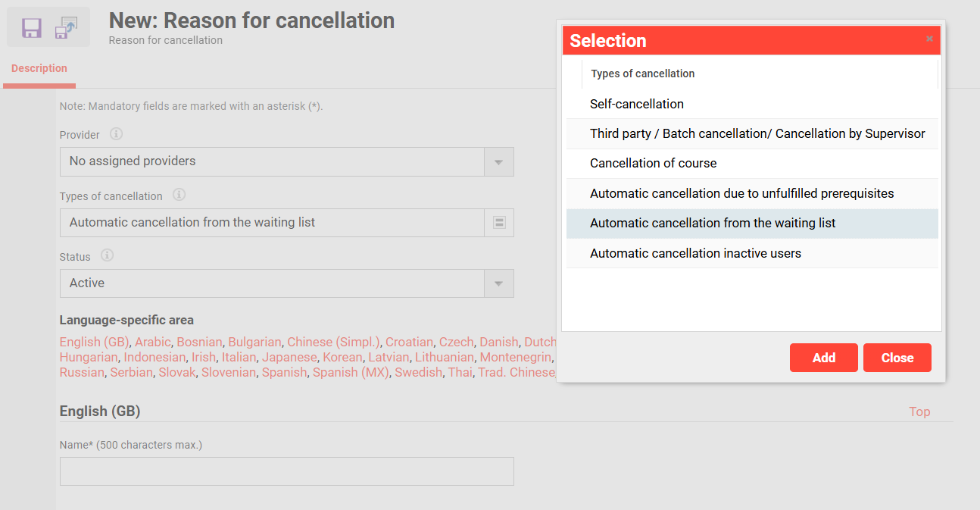Click inside the Name input field
This screenshot has width=980, height=510.
click(x=286, y=471)
